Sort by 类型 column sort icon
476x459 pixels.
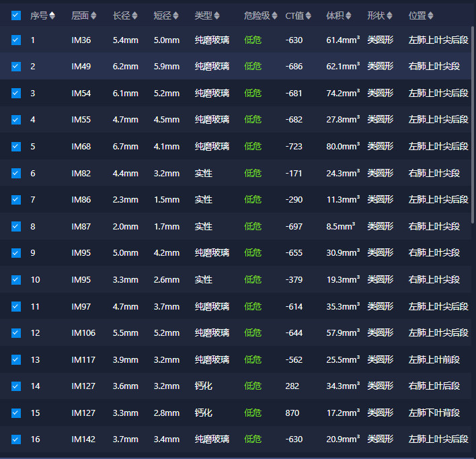(x=216, y=15)
